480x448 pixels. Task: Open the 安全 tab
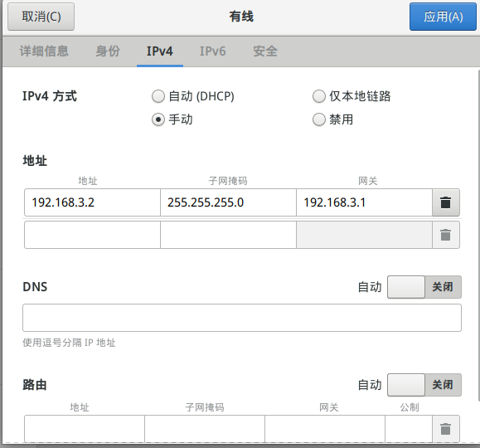point(265,51)
